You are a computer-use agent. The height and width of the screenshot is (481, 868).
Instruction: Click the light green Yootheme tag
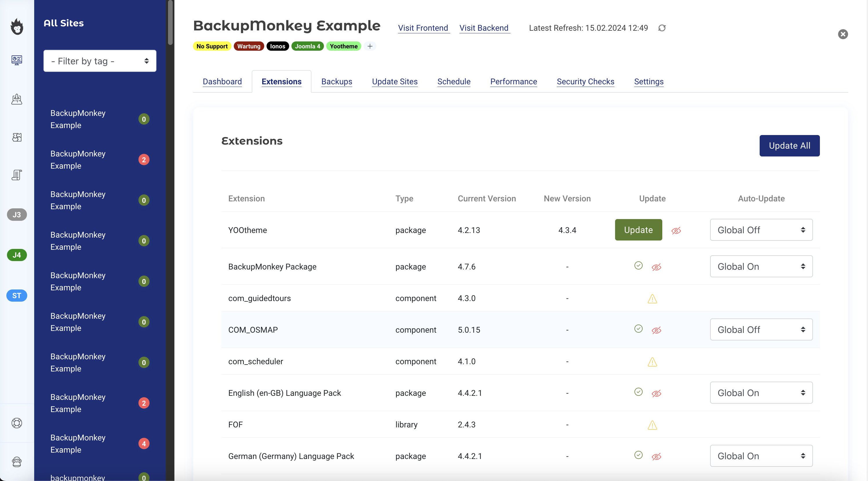(343, 46)
